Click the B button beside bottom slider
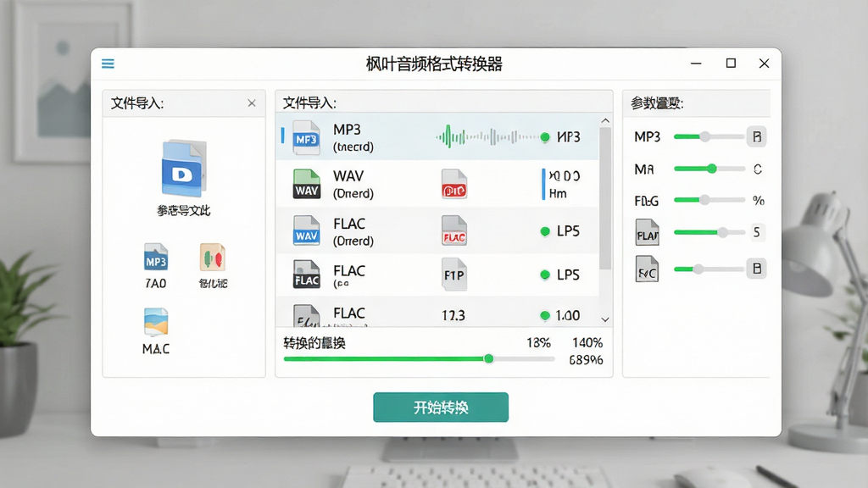 click(x=757, y=269)
